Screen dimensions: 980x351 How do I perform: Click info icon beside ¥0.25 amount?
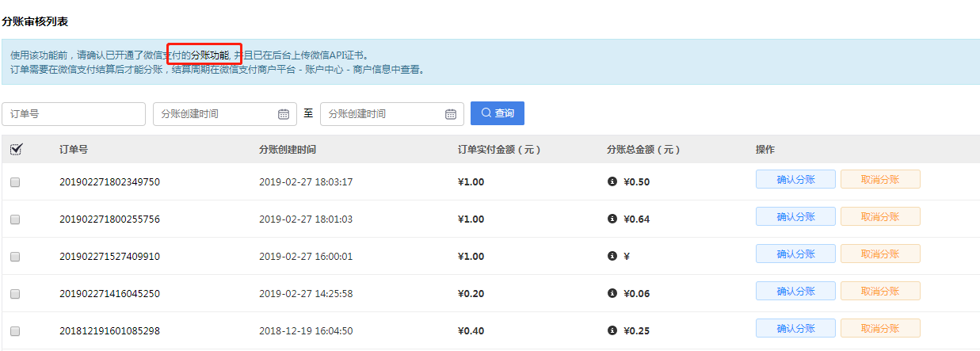coord(612,330)
